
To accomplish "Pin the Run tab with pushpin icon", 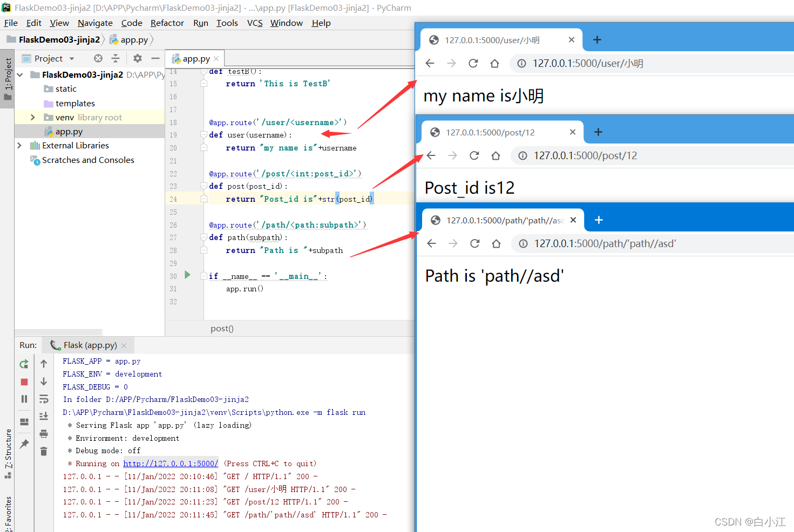I will click(24, 444).
